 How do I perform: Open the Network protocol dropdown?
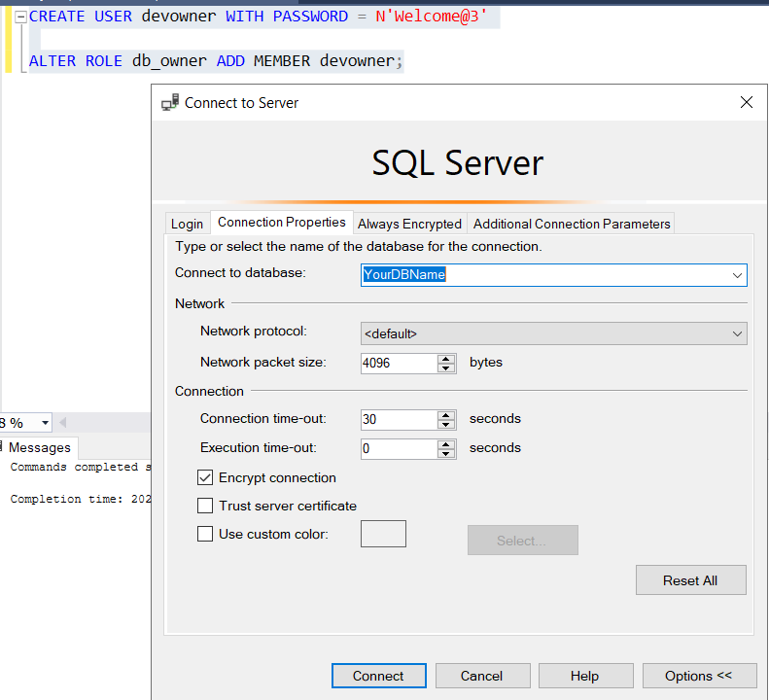click(554, 333)
